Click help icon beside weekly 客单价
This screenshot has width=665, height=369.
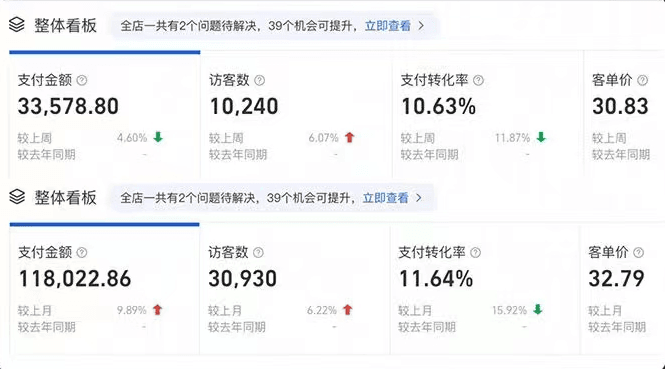(x=643, y=80)
